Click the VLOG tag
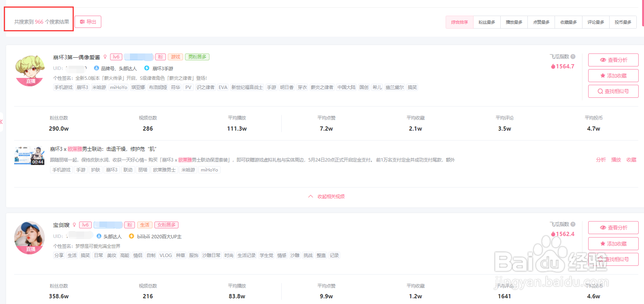Image resolution: width=644 pixels, height=304 pixels. pos(166,255)
